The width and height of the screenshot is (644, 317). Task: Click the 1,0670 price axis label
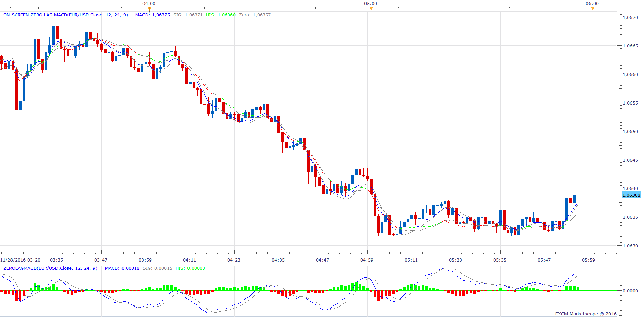pos(630,17)
